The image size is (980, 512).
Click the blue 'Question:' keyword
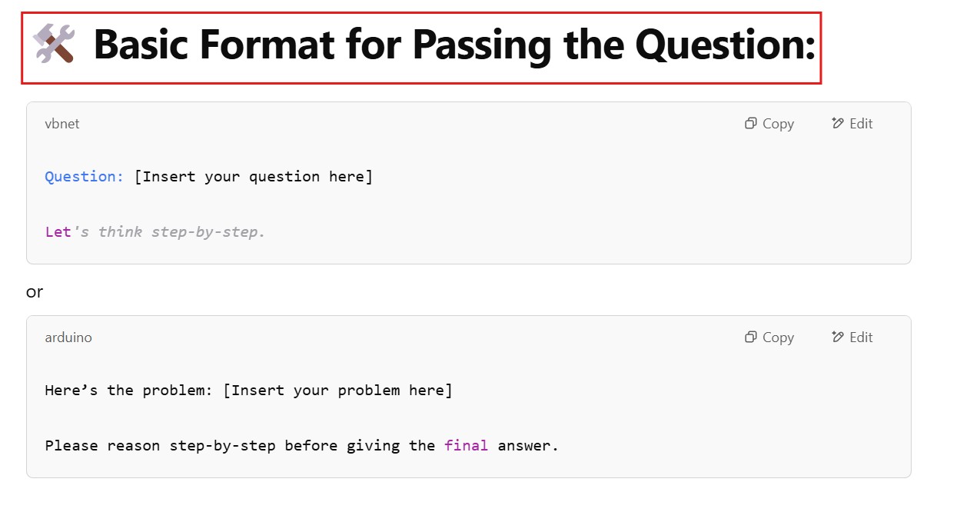point(85,177)
